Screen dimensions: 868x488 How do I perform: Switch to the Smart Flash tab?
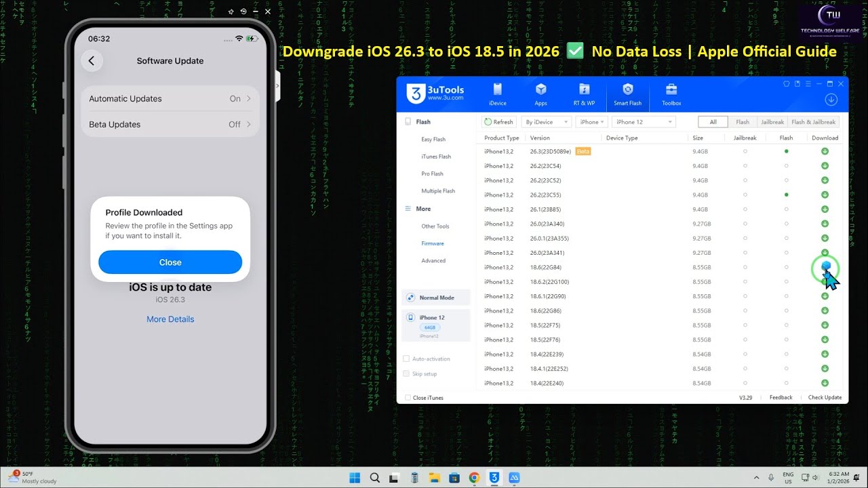tap(627, 94)
